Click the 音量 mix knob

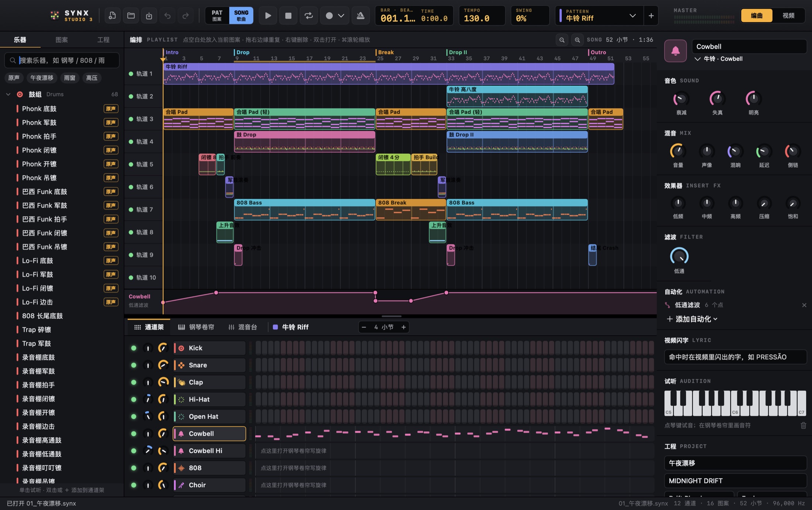click(x=678, y=151)
